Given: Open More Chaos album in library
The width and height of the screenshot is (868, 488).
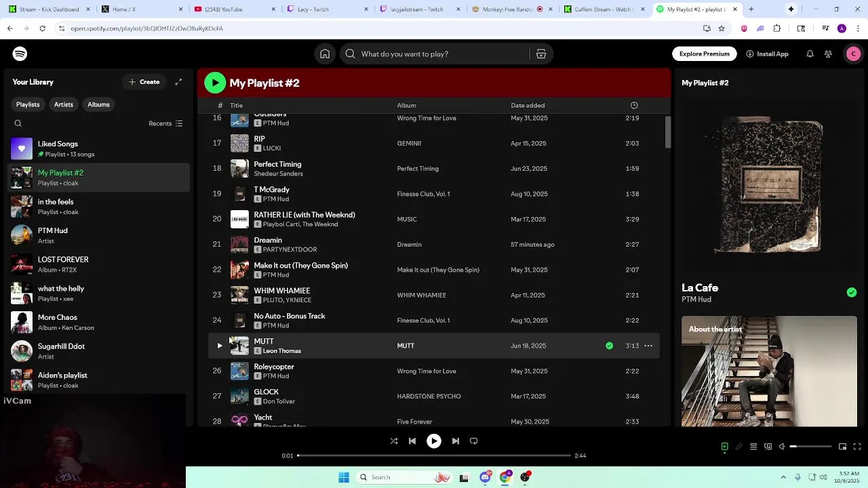Looking at the screenshot, I should (99, 322).
